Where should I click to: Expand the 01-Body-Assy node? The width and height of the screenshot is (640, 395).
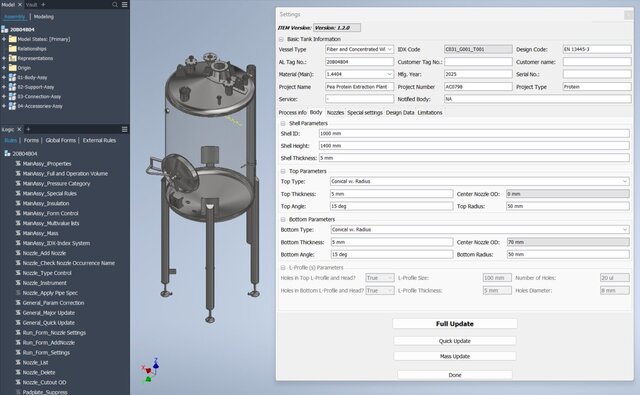tap(4, 78)
